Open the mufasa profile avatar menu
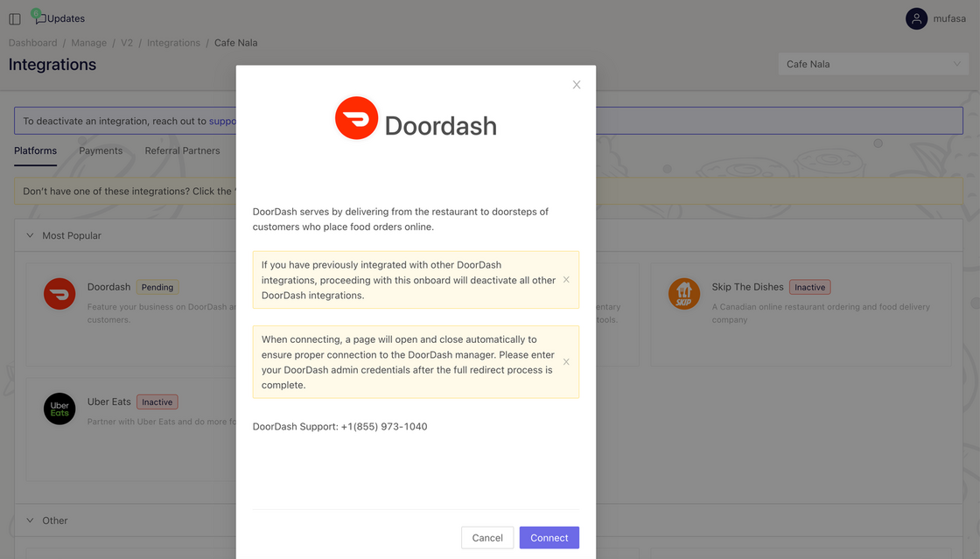Viewport: 980px width, 559px height. [x=915, y=17]
